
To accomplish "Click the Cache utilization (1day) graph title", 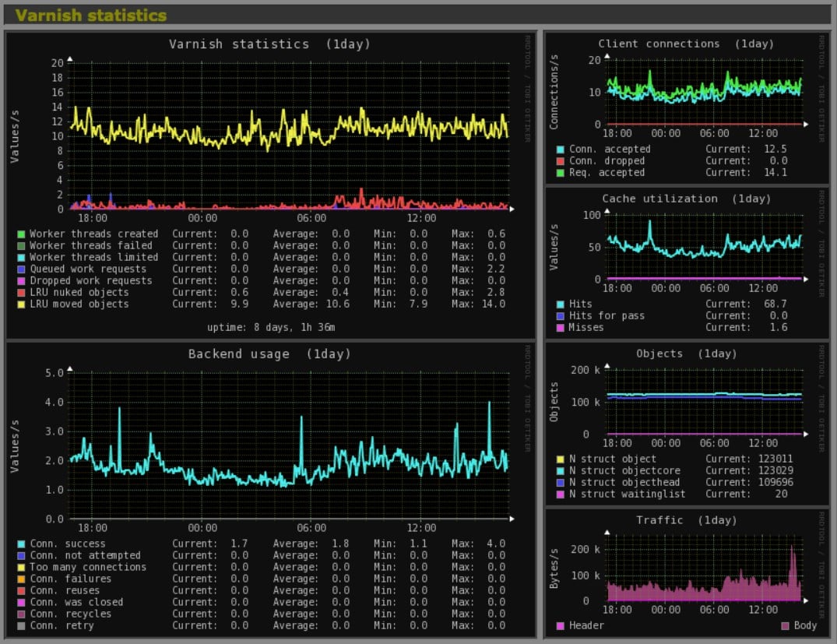I will (x=687, y=199).
